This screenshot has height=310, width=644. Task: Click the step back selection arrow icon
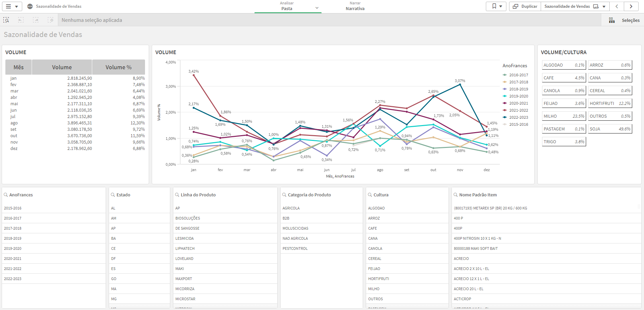[21, 20]
